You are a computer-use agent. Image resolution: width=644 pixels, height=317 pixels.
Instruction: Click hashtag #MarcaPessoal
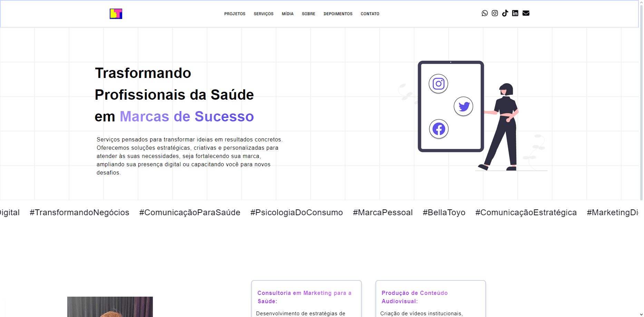click(383, 212)
